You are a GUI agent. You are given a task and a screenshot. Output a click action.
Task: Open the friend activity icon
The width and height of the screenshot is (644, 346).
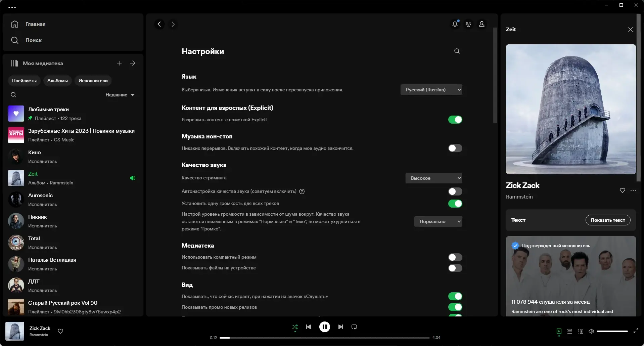(x=468, y=24)
